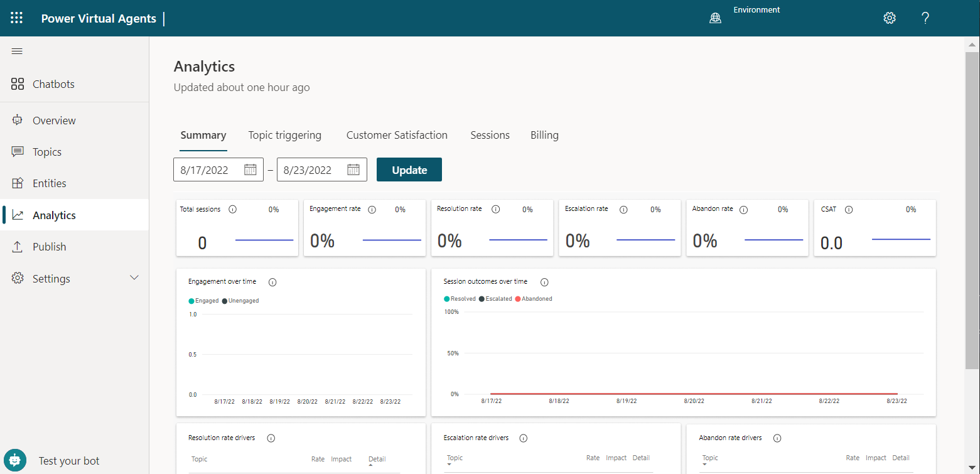Image resolution: width=980 pixels, height=474 pixels.
Task: Show info for Engagement rate
Action: coord(372,210)
